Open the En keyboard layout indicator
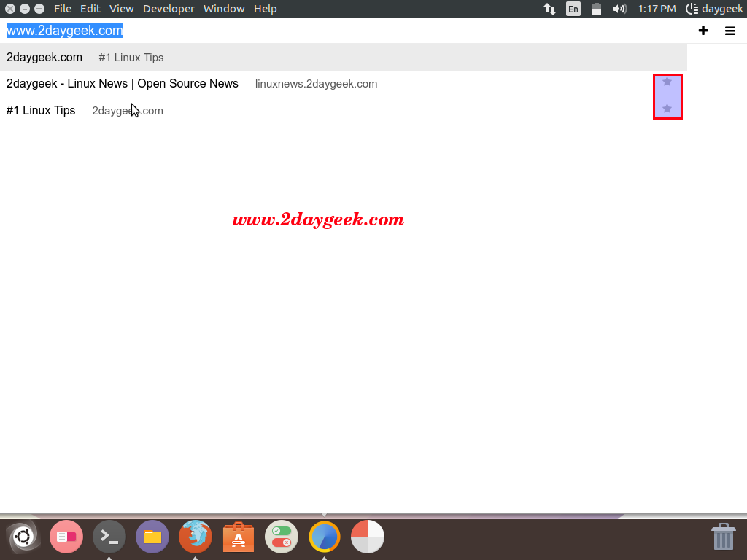This screenshot has height=560, width=747. [573, 9]
